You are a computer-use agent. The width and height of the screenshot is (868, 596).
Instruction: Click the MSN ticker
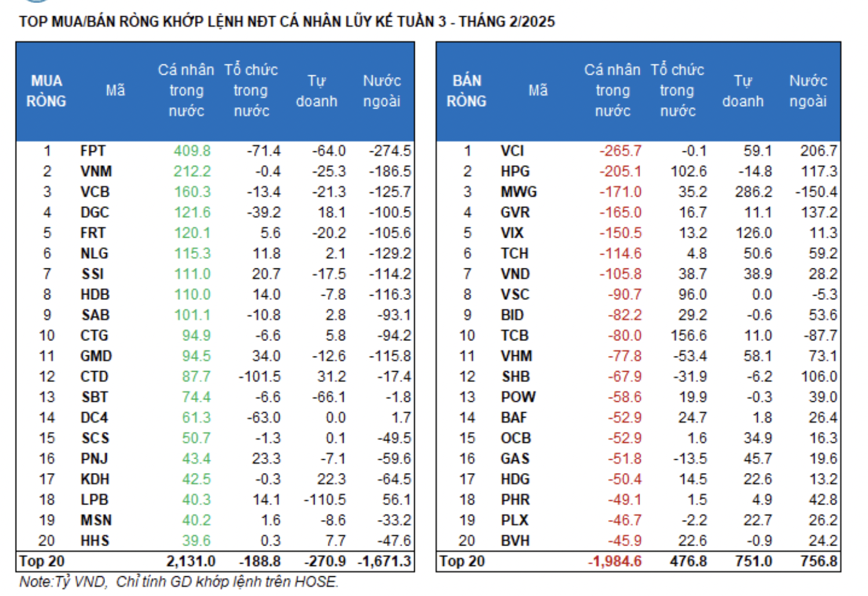point(96,521)
